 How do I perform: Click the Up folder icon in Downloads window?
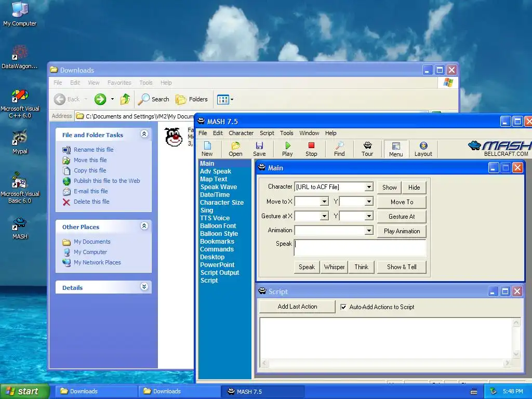[125, 99]
